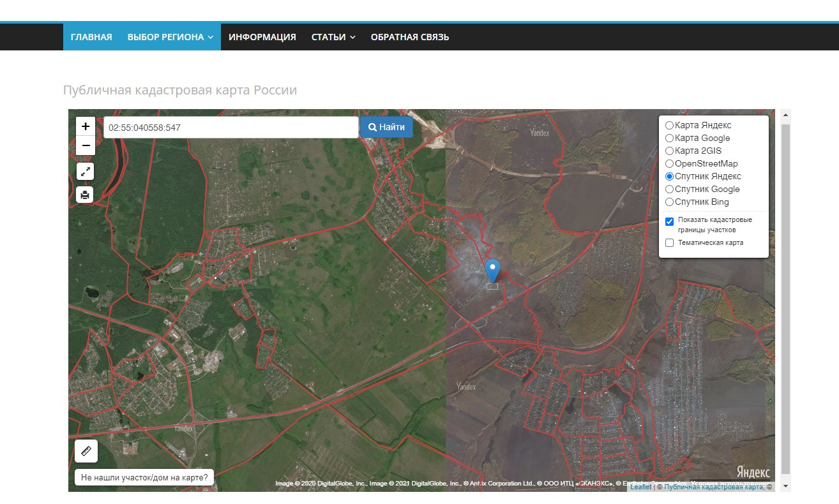
Task: Zoom in on the map
Action: [x=86, y=126]
